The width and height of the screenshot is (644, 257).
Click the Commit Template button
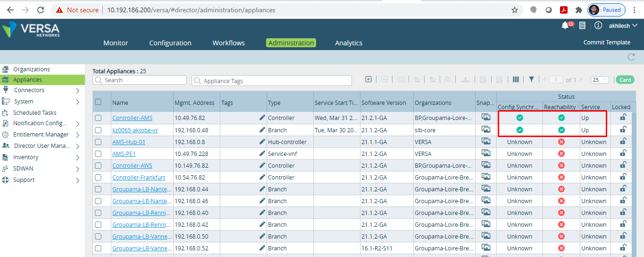point(607,43)
